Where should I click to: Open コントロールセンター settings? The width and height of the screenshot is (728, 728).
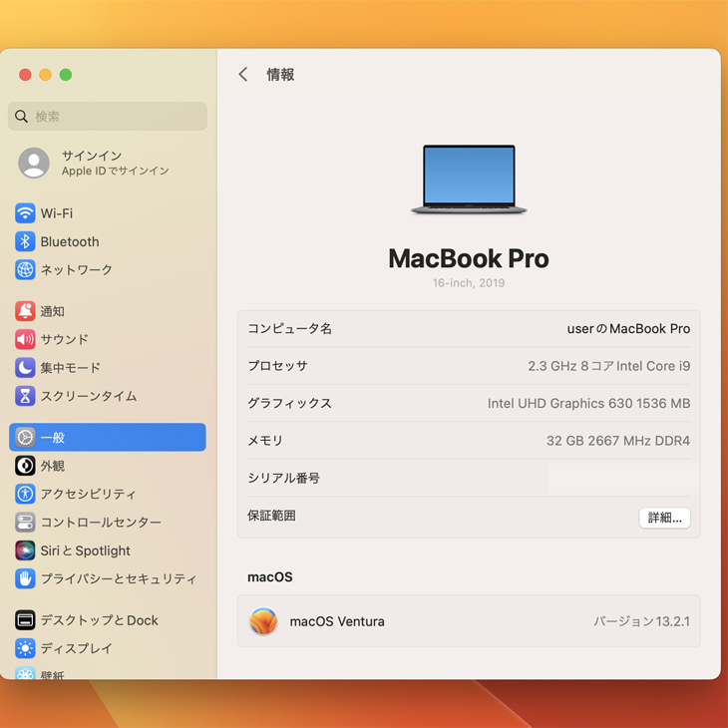tap(100, 523)
